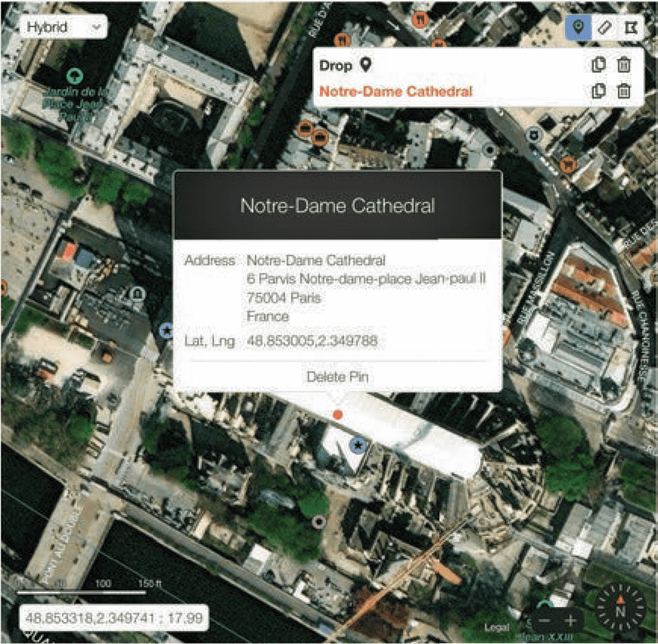Click the purple circle marker near trees
Screen dimensions: 658x644
click(319, 522)
